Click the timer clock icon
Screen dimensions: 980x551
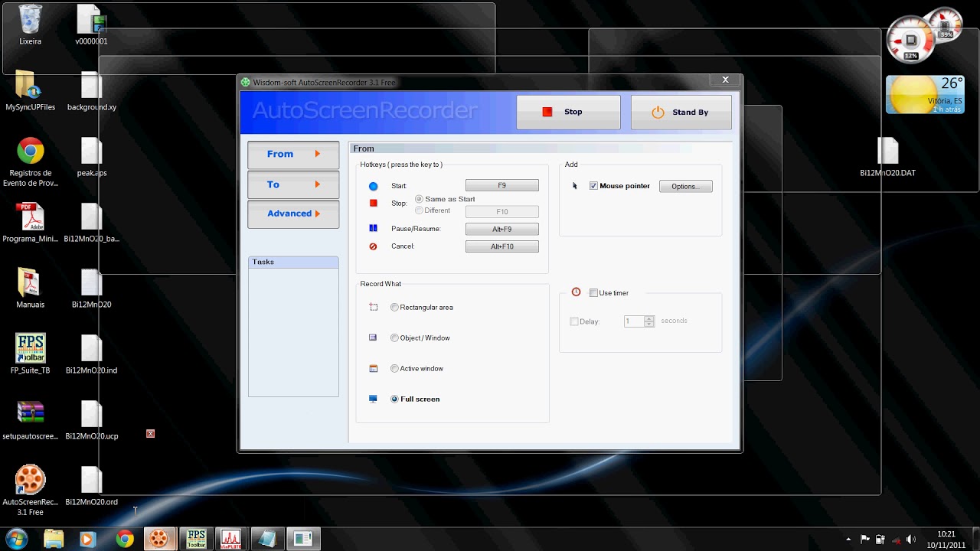tap(577, 292)
